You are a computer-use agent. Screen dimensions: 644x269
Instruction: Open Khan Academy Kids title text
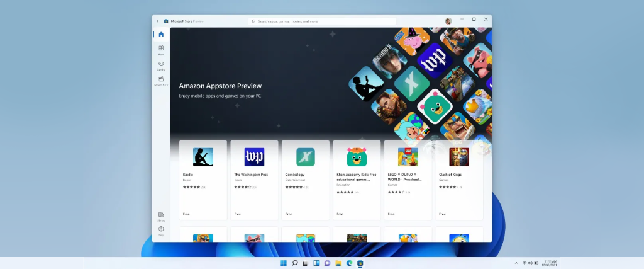357,177
